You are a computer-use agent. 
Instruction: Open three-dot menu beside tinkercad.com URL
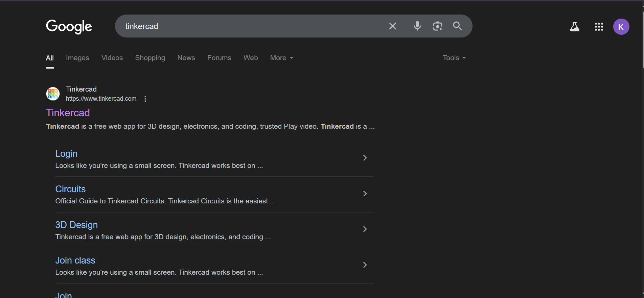coord(145,99)
